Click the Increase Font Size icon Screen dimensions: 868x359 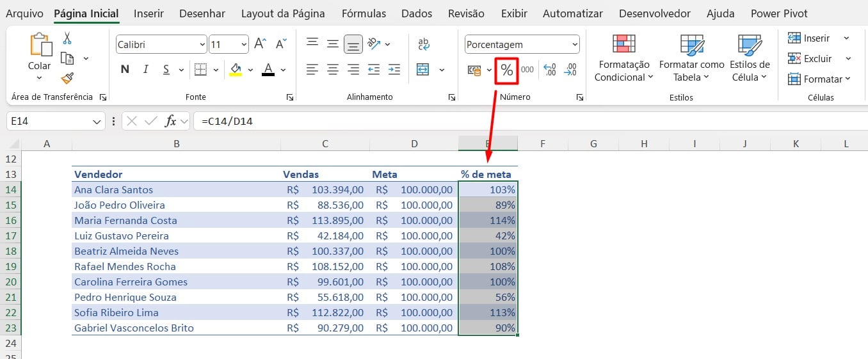coord(260,44)
